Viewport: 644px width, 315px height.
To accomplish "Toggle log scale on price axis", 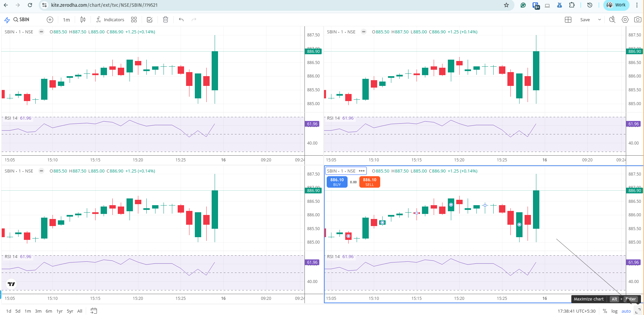I will point(615,311).
